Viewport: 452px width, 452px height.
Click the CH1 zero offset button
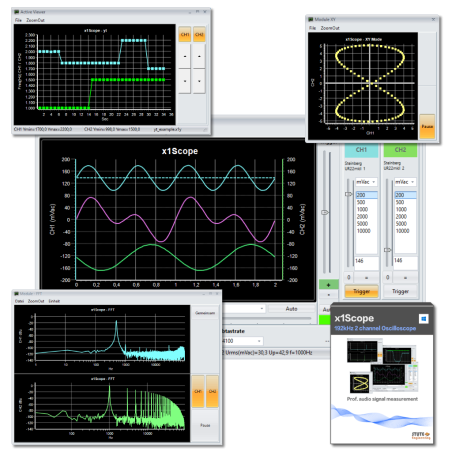(x=349, y=277)
